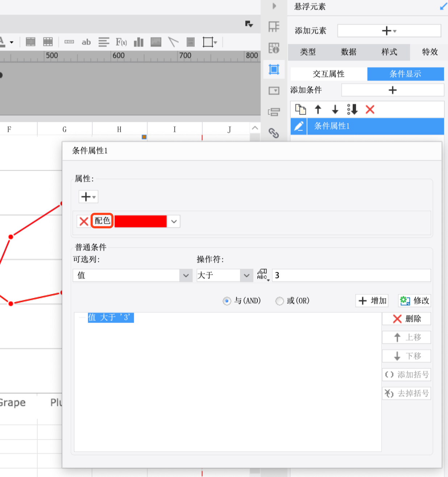Open the 添加元素 plus dropdown

[x=389, y=31]
